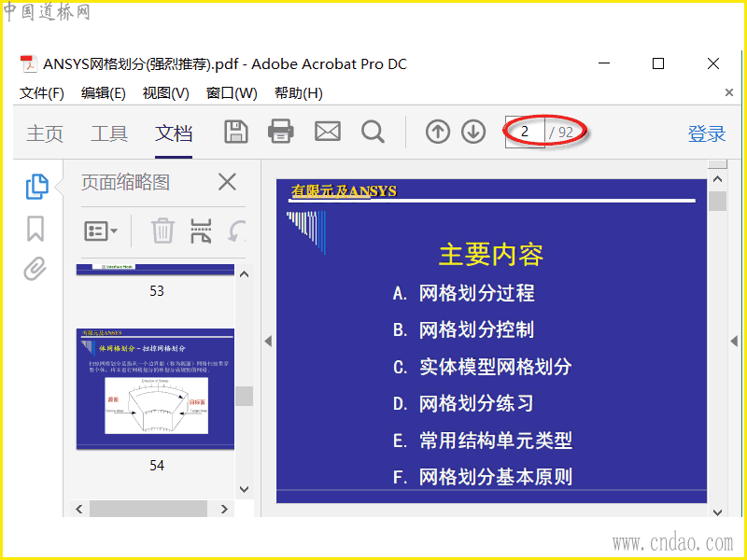This screenshot has height=560, width=747.
Task: Open thumbnail options dropdown menu
Action: click(x=101, y=231)
